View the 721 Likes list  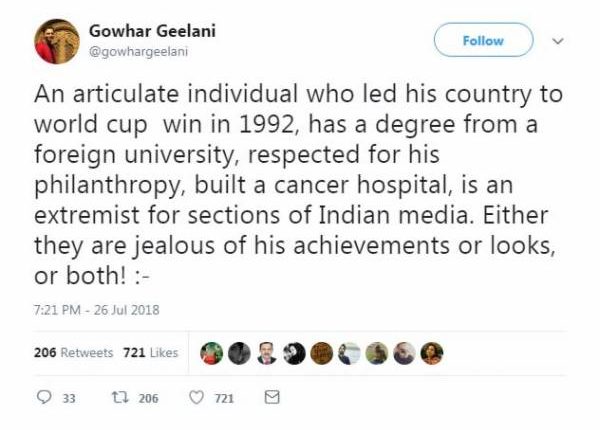149,353
